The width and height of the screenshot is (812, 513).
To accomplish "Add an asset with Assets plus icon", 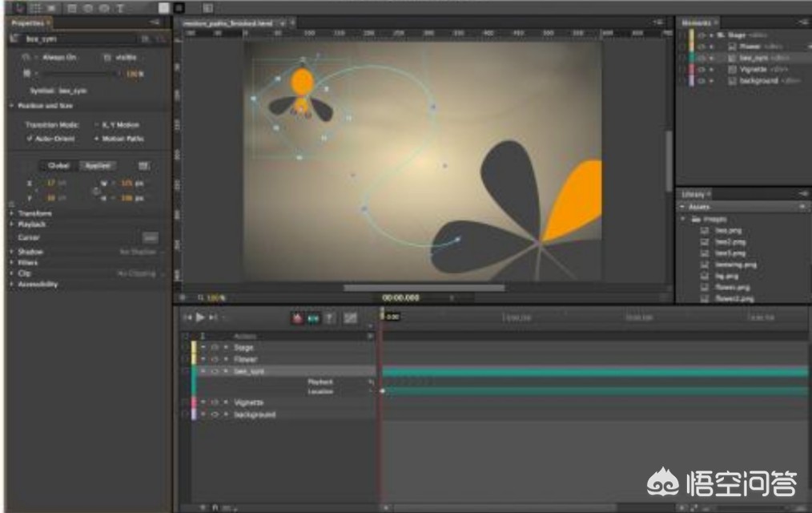I will tap(802, 207).
